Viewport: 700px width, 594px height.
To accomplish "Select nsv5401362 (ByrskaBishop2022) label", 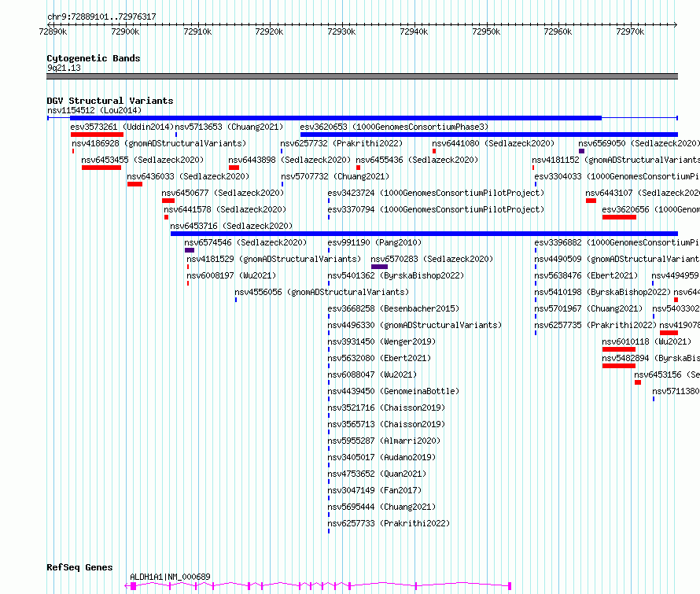I will 396,275.
